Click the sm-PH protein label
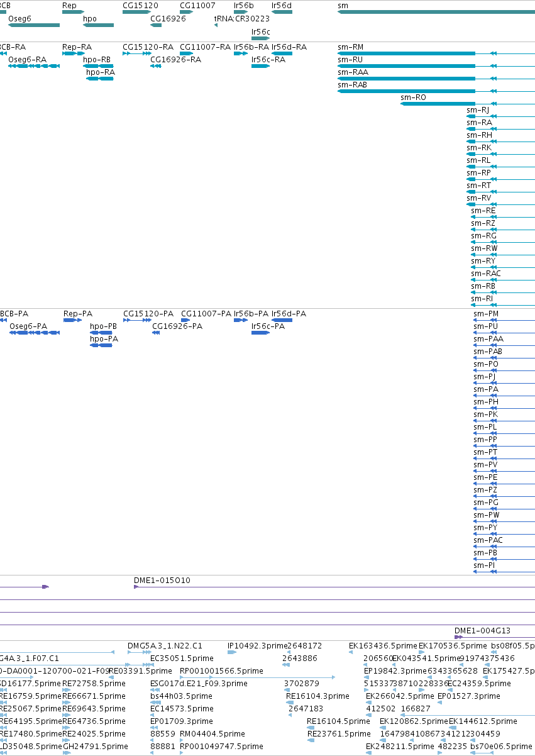The height and width of the screenshot is (756, 535). click(x=486, y=402)
